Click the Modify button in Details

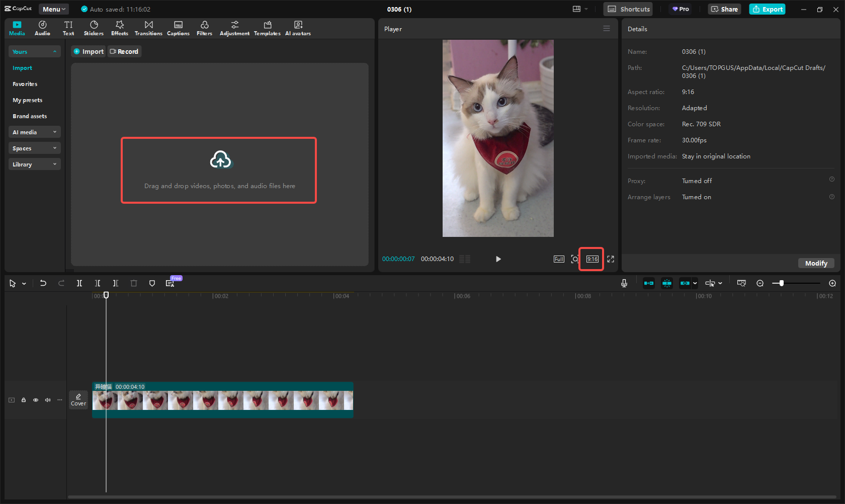(816, 263)
